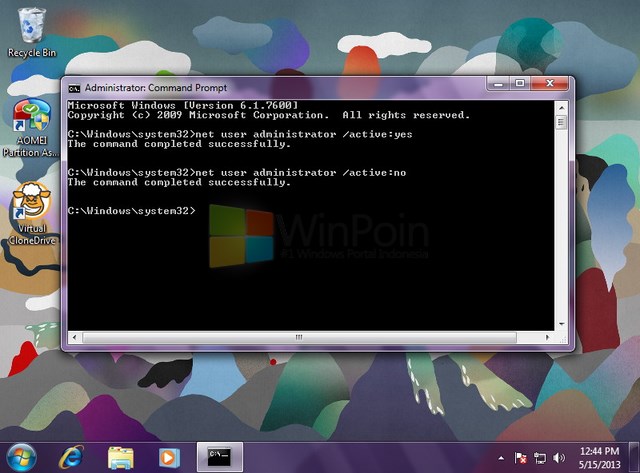Launch Windows Media Player from taskbar

point(169,457)
